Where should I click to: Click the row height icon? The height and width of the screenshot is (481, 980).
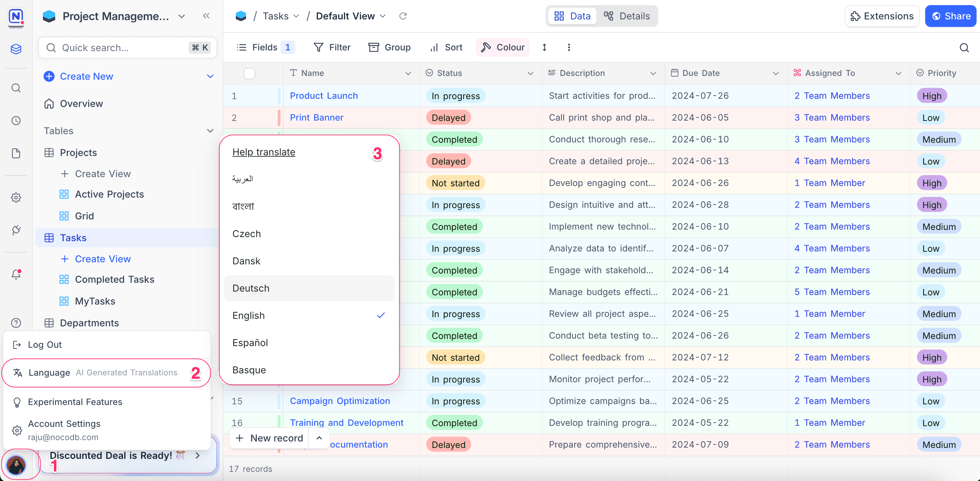pyautogui.click(x=545, y=47)
